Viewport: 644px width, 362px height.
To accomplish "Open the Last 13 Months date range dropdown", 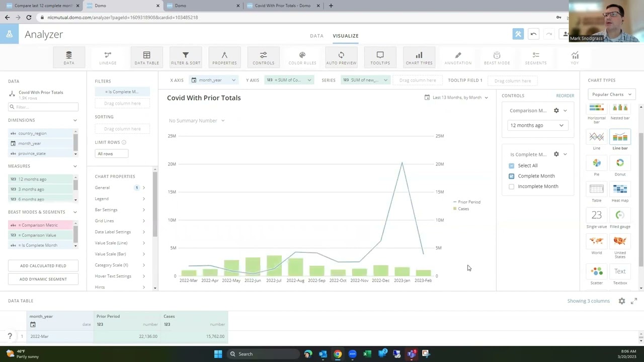I will (x=456, y=98).
